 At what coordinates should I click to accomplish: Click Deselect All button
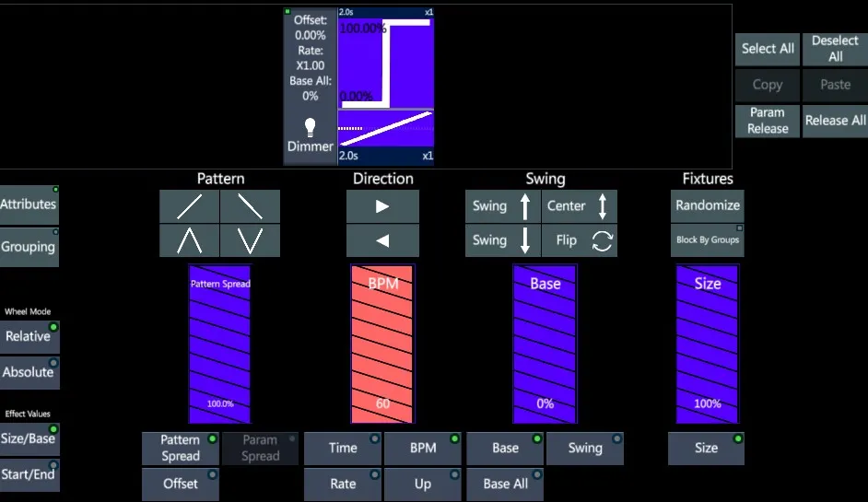click(835, 49)
